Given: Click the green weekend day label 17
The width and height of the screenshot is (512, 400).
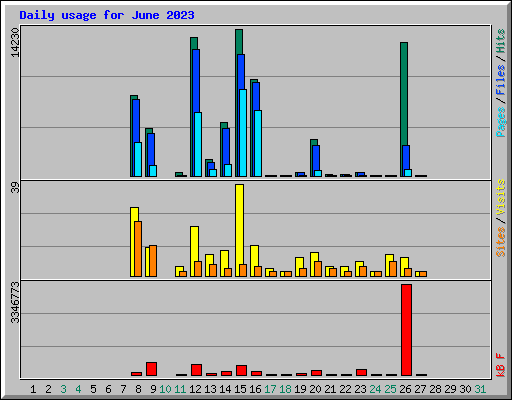Looking at the screenshot, I should 270,389.
